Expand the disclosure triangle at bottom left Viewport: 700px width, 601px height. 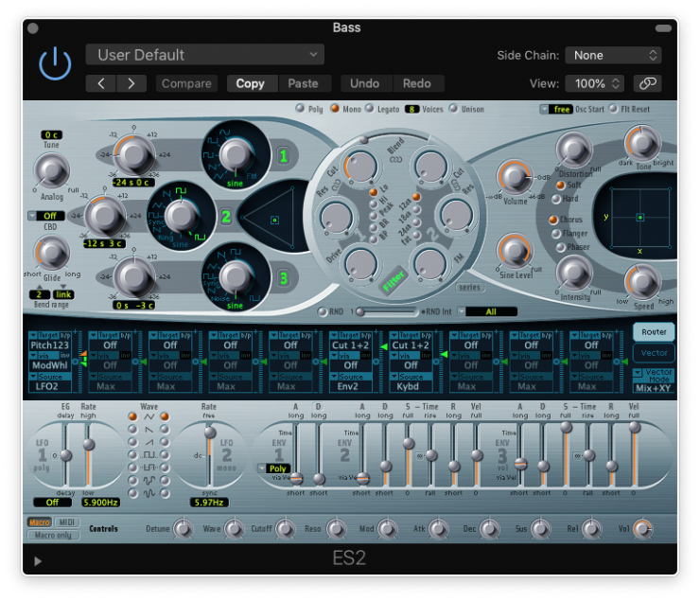tap(38, 560)
